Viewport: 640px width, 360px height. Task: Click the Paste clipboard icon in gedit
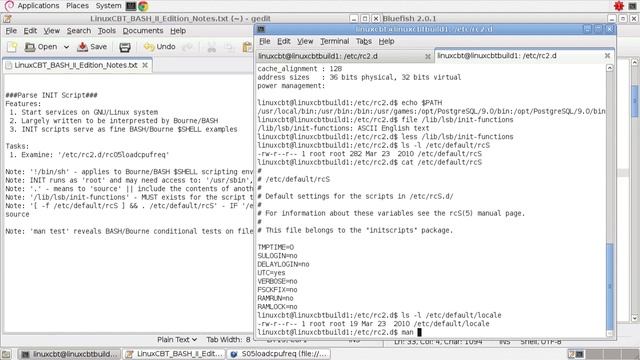tap(247, 47)
